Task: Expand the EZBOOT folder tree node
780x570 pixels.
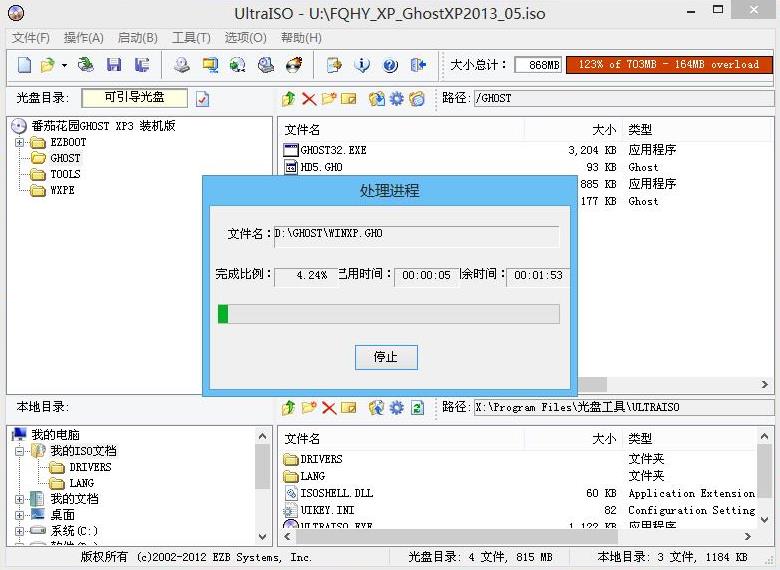Action: tap(19, 142)
